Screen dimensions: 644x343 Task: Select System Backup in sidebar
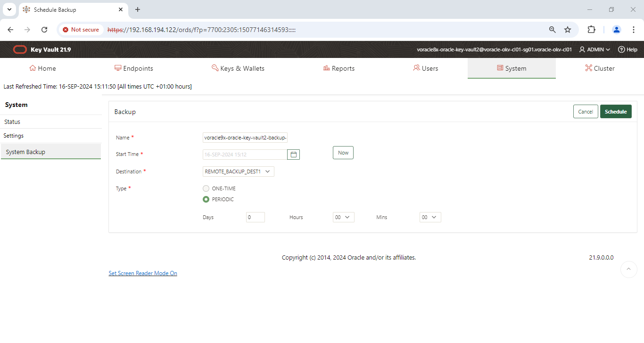tap(51, 152)
